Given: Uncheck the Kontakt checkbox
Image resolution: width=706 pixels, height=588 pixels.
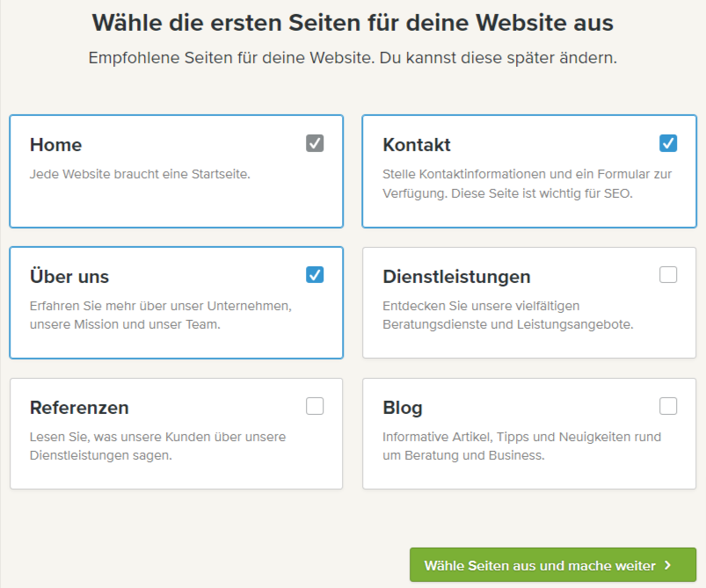Looking at the screenshot, I should 667,143.
